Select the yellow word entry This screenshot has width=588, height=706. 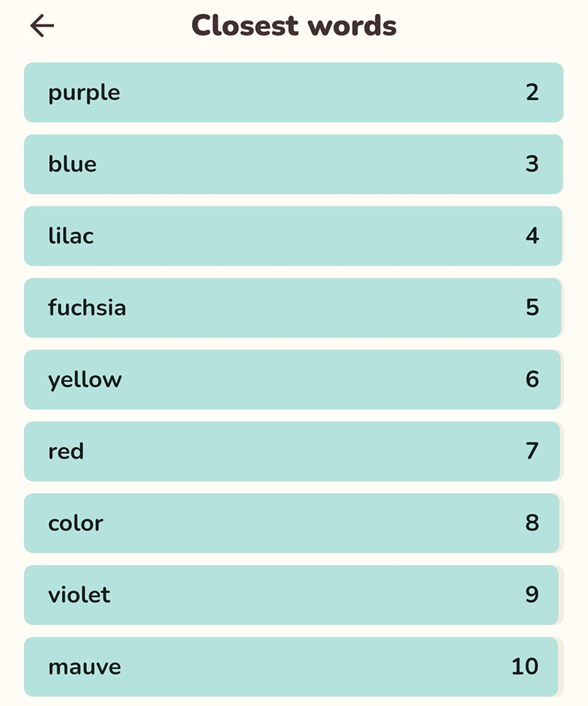pyautogui.click(x=292, y=380)
